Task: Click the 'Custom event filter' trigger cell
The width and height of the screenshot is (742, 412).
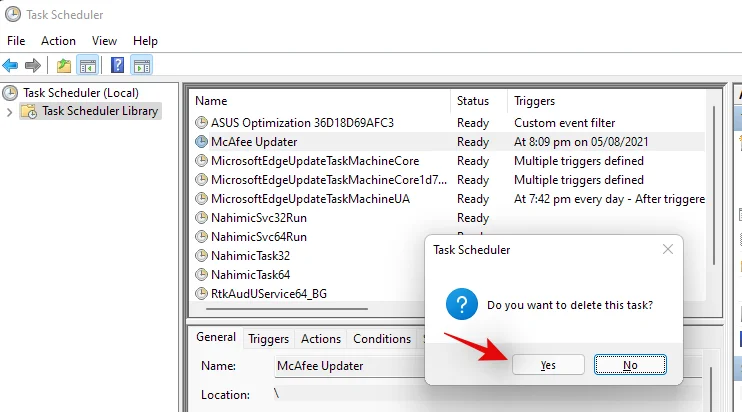Action: tap(565, 123)
